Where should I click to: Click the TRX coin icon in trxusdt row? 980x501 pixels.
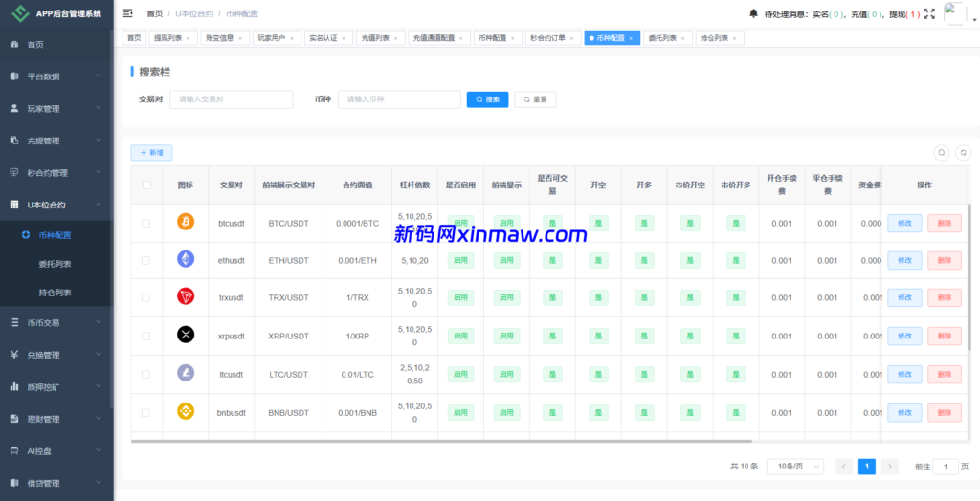coord(186,297)
